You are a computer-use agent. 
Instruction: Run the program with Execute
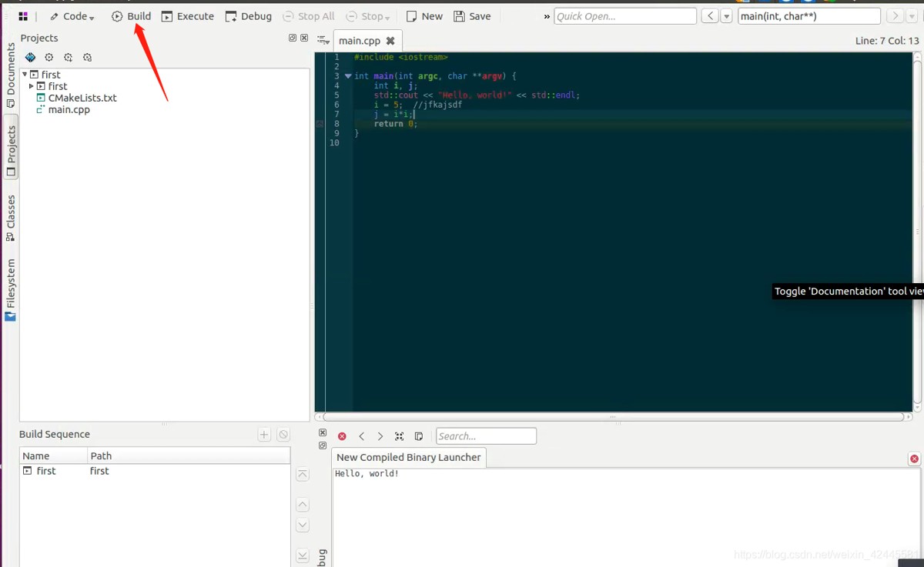point(188,16)
